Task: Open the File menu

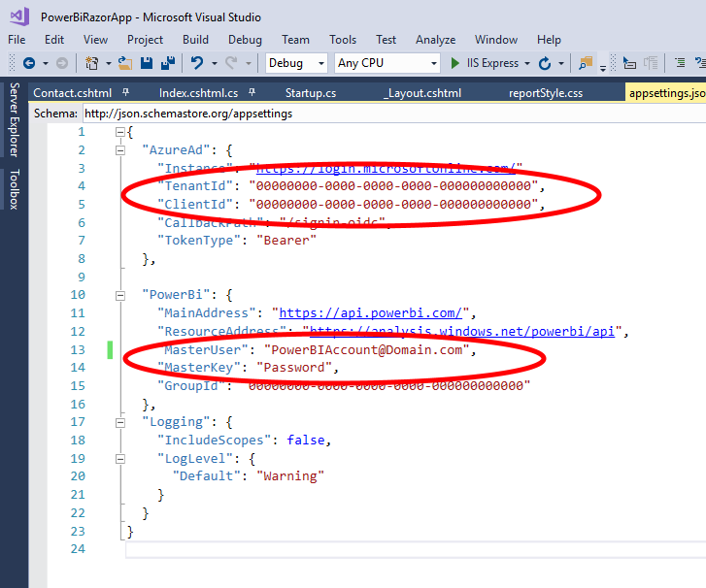Action: click(x=17, y=40)
